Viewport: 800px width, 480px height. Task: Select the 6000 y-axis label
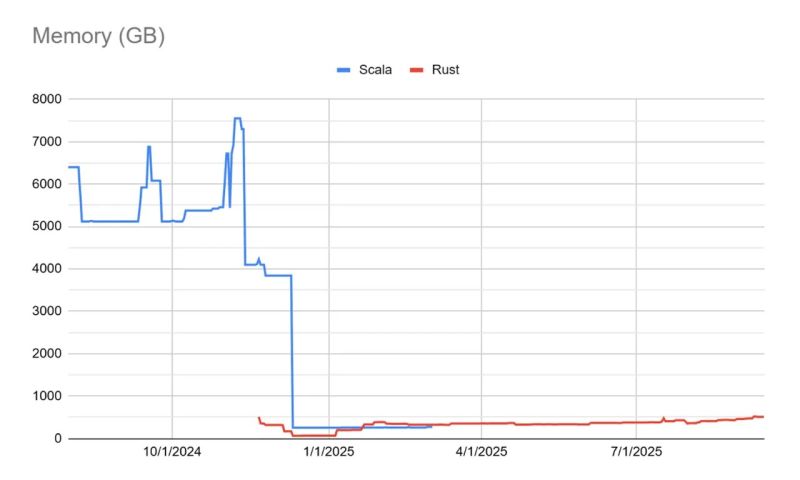45,184
